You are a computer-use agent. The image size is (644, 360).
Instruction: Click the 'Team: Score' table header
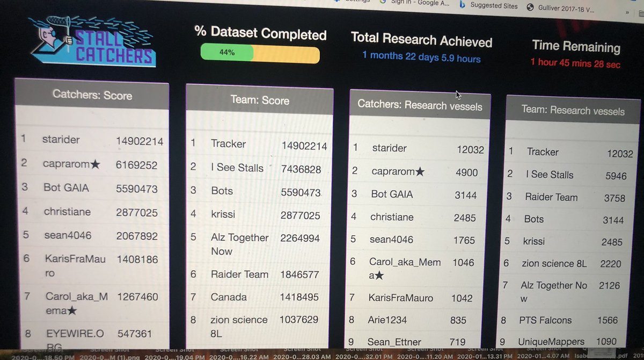click(x=260, y=100)
